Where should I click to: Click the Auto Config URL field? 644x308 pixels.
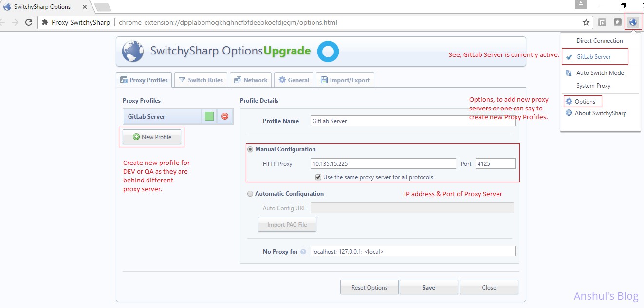click(x=412, y=208)
